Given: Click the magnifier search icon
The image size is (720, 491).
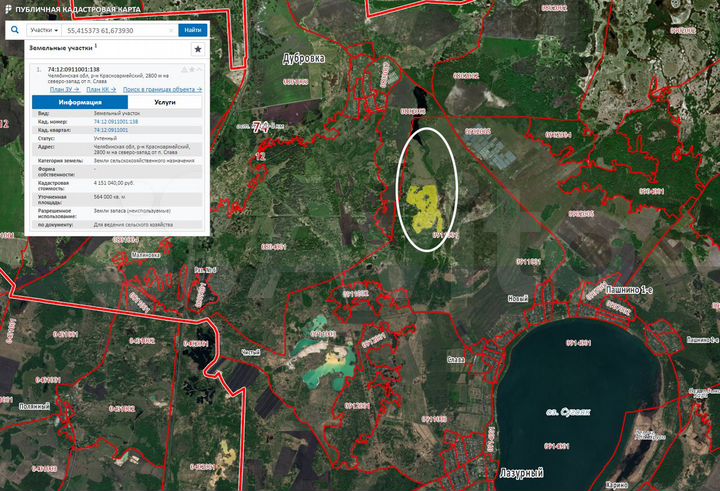Looking at the screenshot, I should (14, 30).
